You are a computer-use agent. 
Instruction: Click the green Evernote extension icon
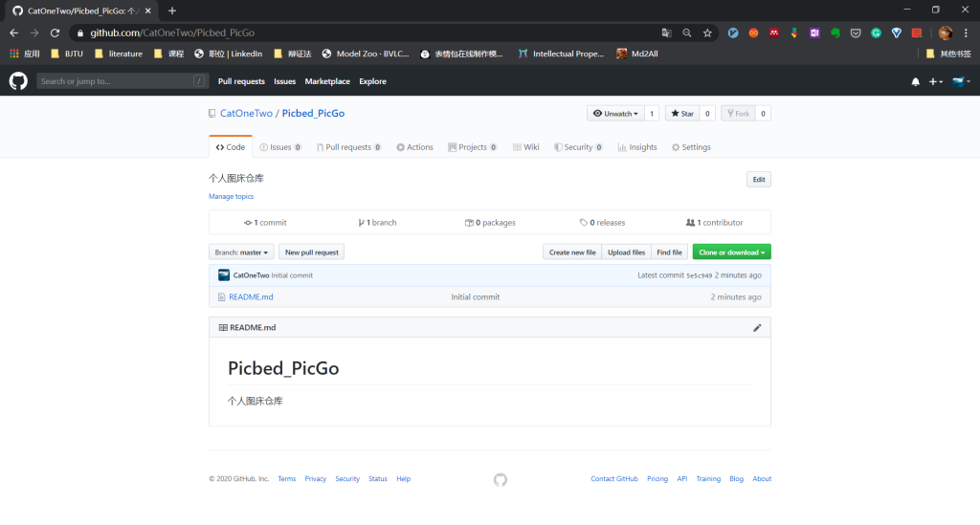pos(835,33)
